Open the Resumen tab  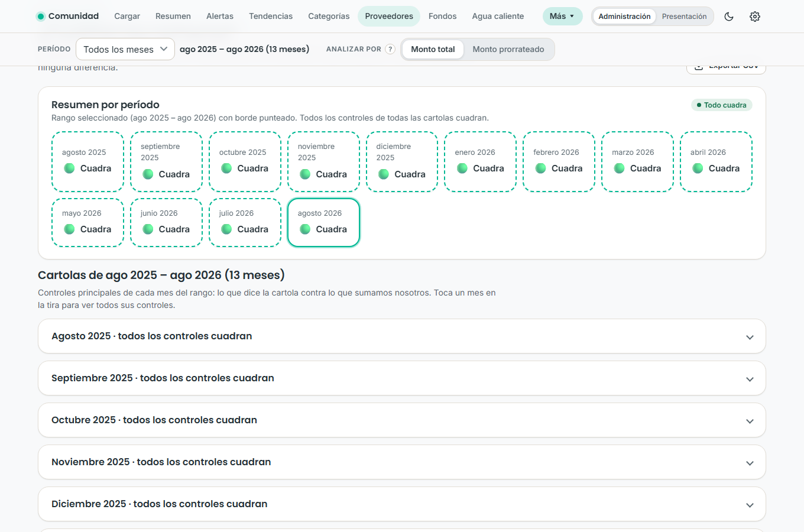[x=173, y=16]
